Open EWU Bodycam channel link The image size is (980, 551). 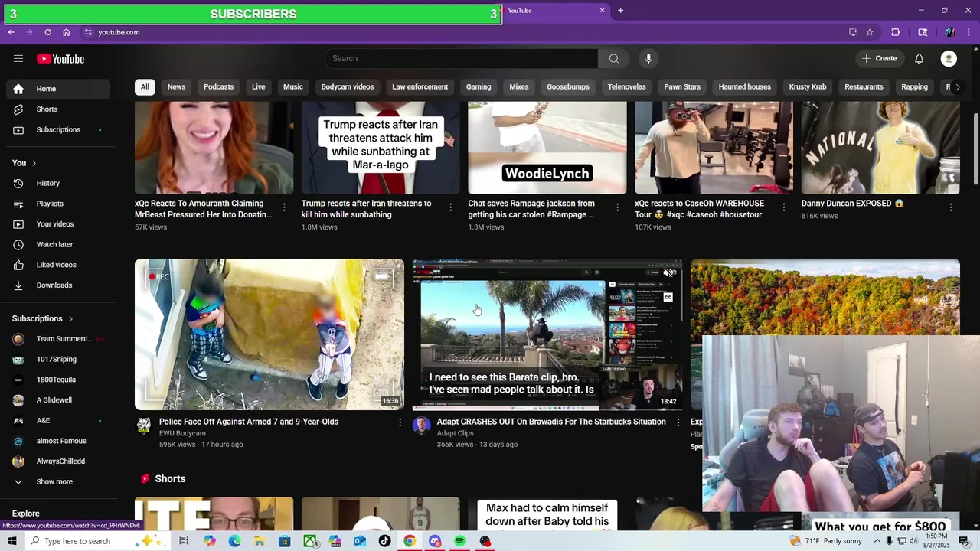(x=182, y=433)
